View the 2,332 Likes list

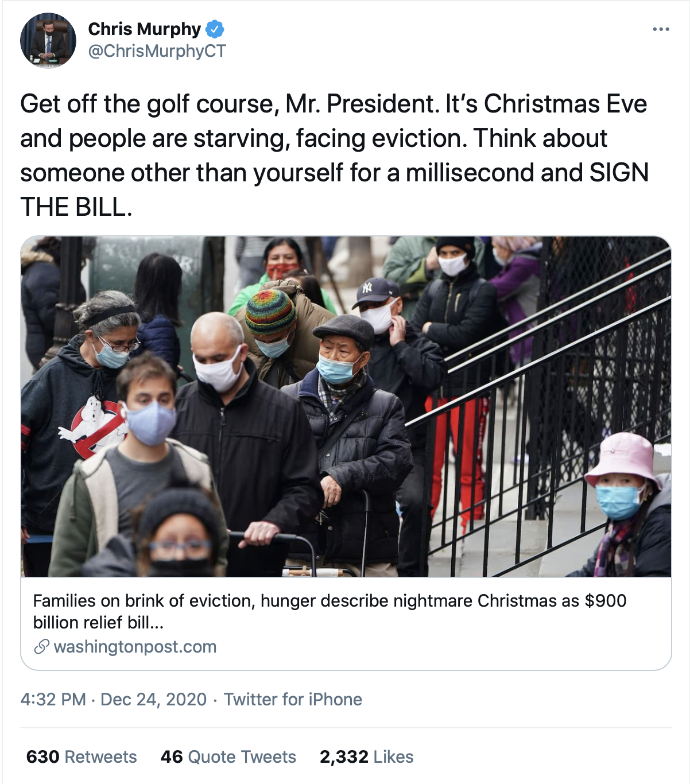click(x=366, y=756)
